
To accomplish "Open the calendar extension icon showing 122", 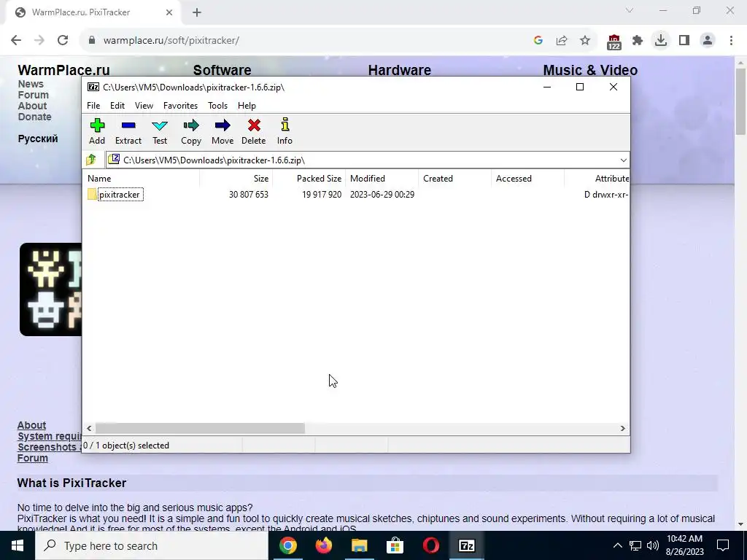I will (614, 42).
